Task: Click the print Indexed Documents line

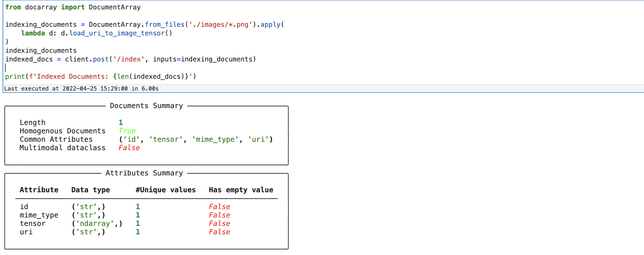Action: coord(101,76)
